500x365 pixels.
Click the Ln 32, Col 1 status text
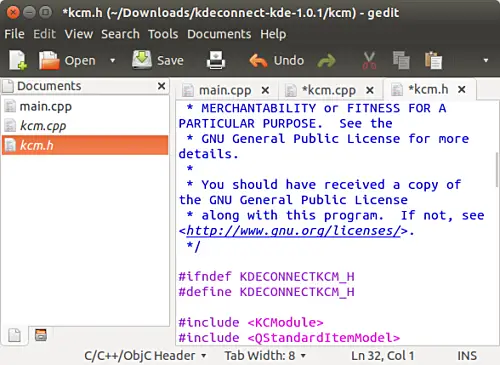point(383,356)
